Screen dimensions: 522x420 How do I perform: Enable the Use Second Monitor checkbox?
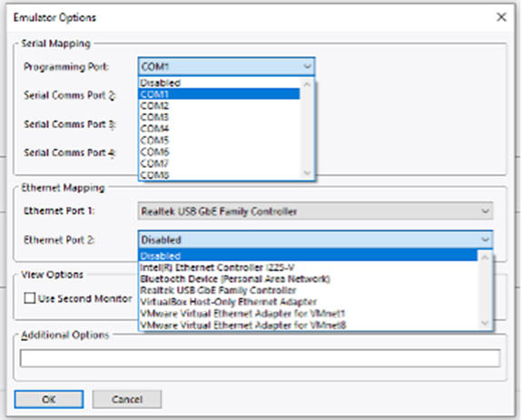(x=30, y=298)
